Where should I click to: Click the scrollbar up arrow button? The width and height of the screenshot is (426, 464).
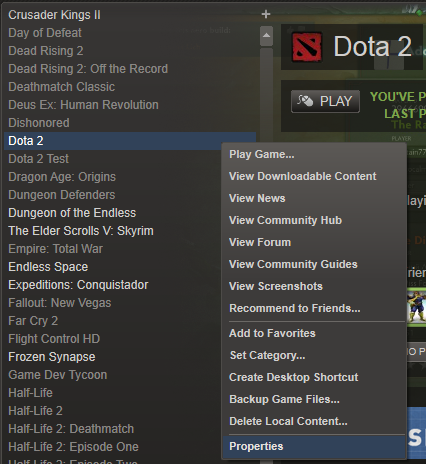tap(266, 36)
